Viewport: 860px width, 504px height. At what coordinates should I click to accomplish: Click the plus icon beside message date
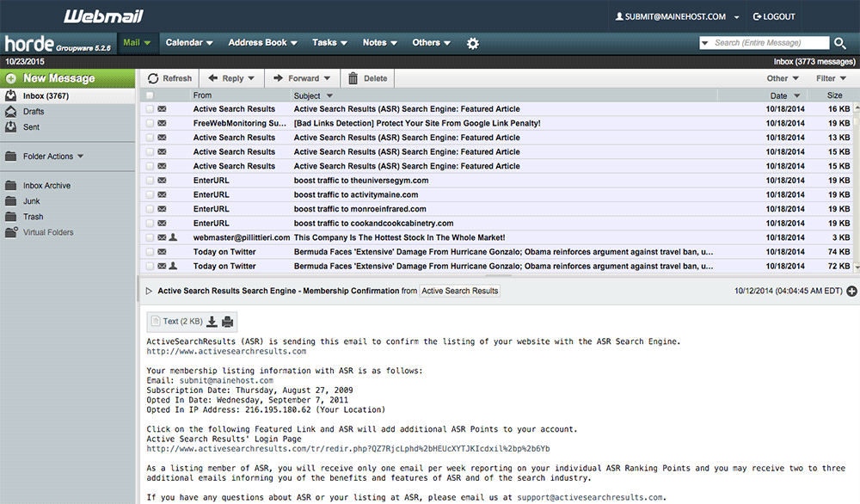point(851,292)
